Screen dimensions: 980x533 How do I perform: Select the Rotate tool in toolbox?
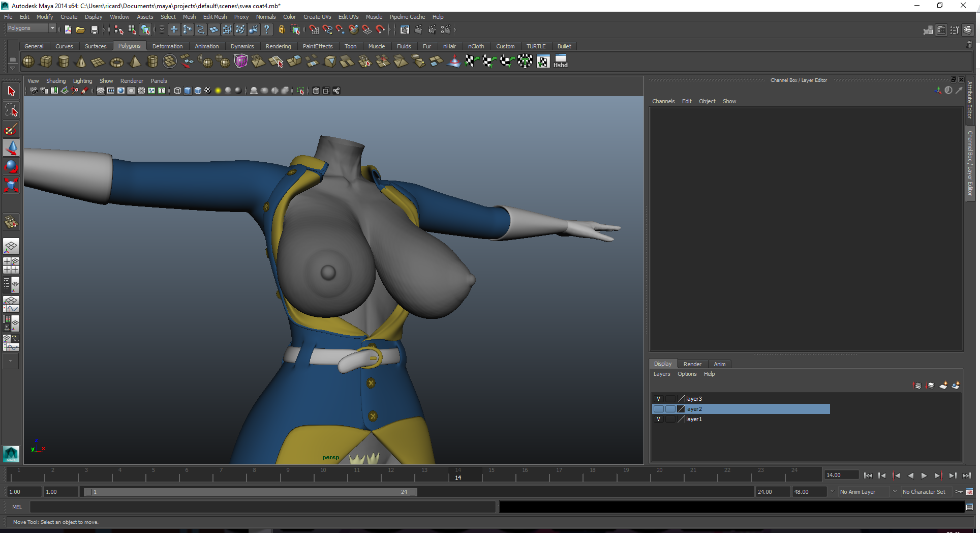click(11, 166)
